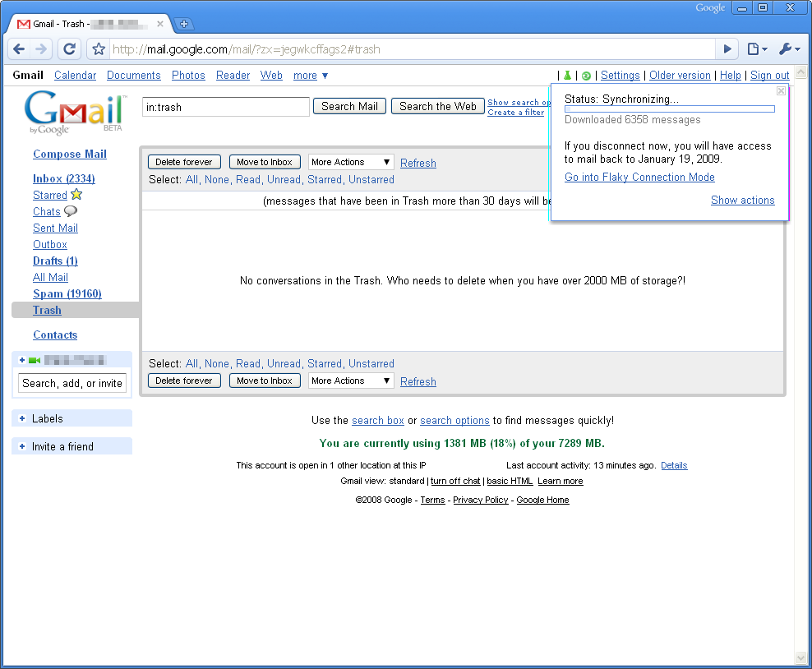Open All Mail folder
The image size is (812, 669).
50,277
